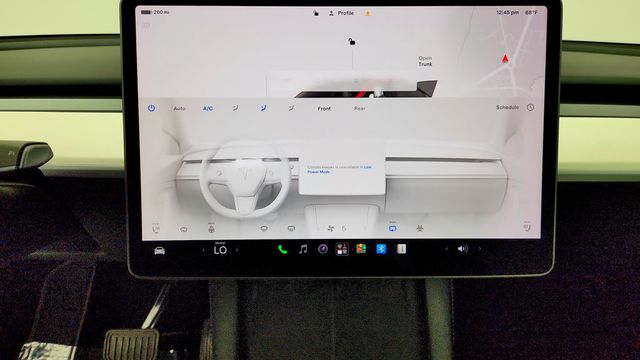Raise driver temperature with right arrow

pos(237,250)
